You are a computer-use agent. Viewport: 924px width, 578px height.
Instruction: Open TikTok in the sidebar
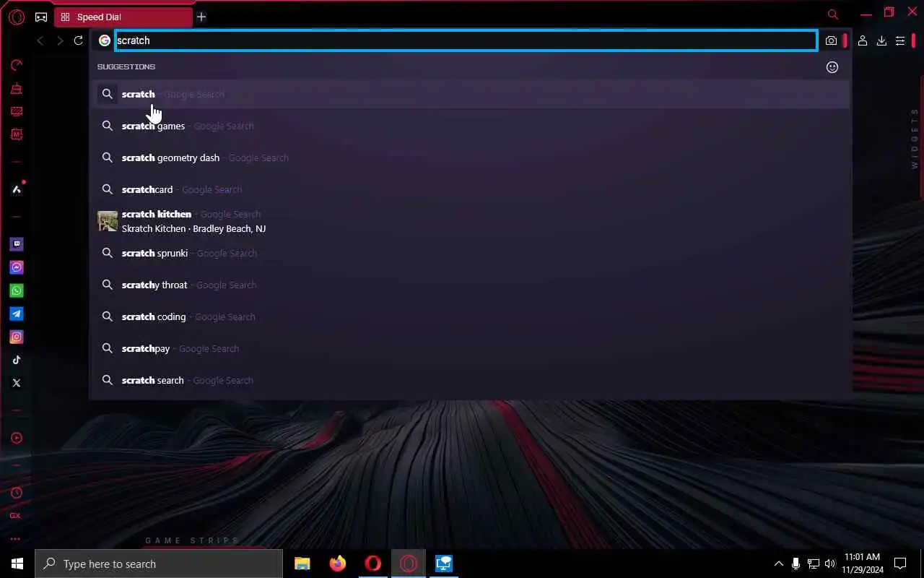click(16, 360)
